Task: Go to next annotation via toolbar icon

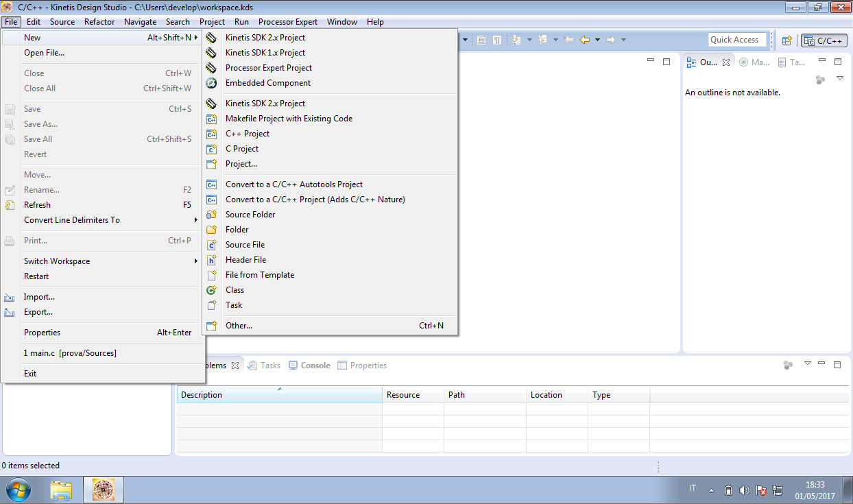Action: [x=516, y=40]
